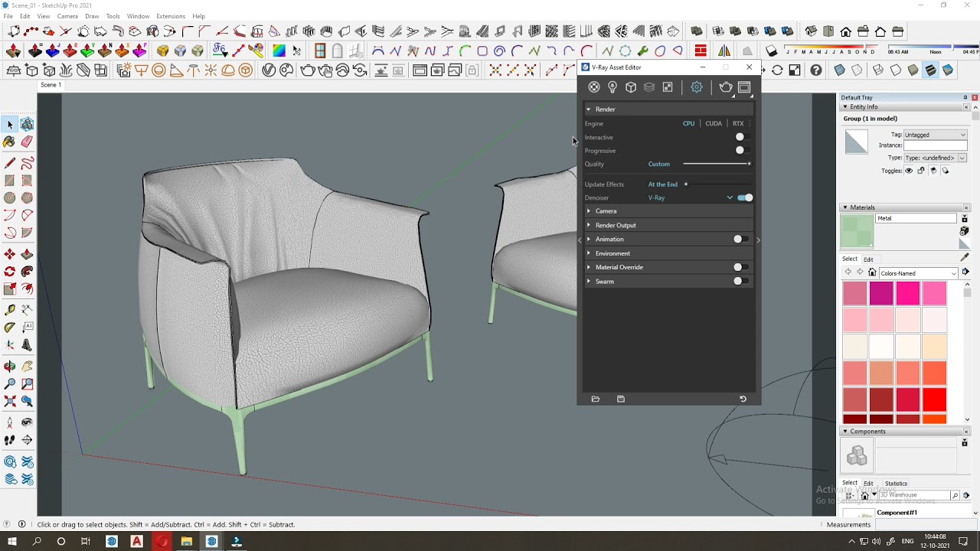Viewport: 980px width, 551px height.
Task: Select the CPU render engine
Action: pyautogui.click(x=688, y=123)
